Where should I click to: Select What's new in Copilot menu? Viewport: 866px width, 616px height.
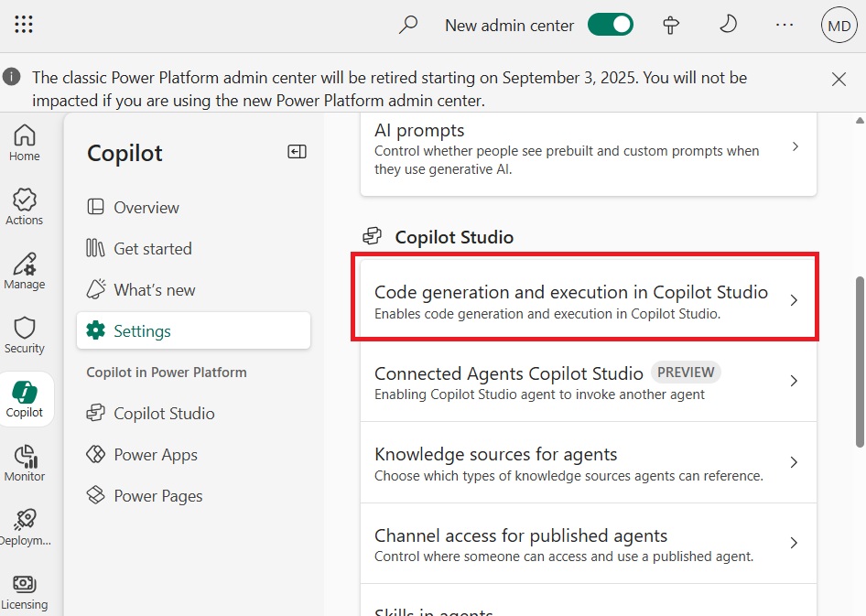(154, 290)
